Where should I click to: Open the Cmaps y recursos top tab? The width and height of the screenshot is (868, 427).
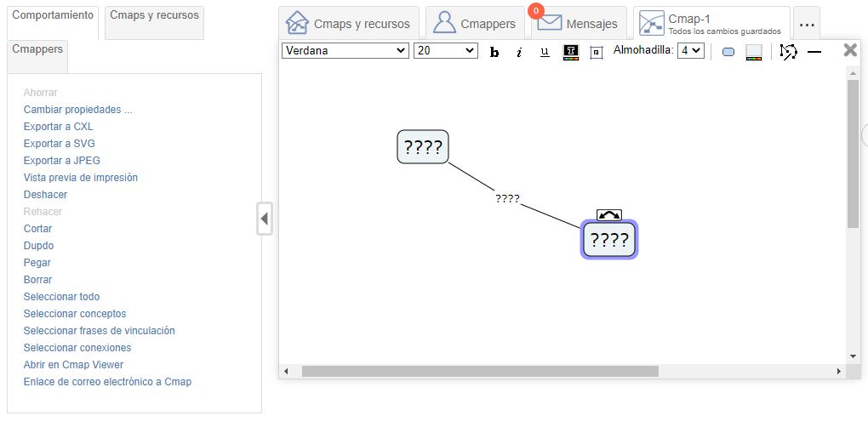pyautogui.click(x=349, y=24)
